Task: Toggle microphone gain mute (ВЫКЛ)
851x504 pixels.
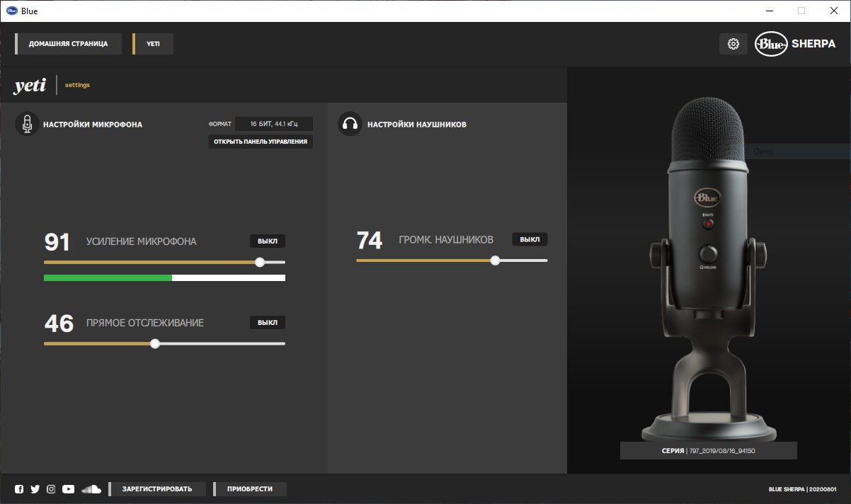Action: pyautogui.click(x=268, y=241)
